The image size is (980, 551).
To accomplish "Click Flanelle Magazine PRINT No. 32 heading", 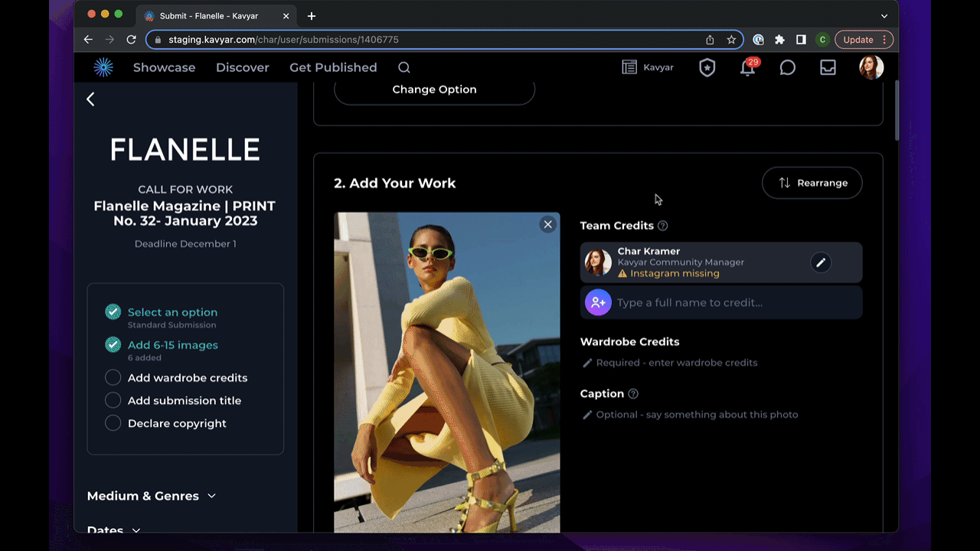I will point(185,214).
